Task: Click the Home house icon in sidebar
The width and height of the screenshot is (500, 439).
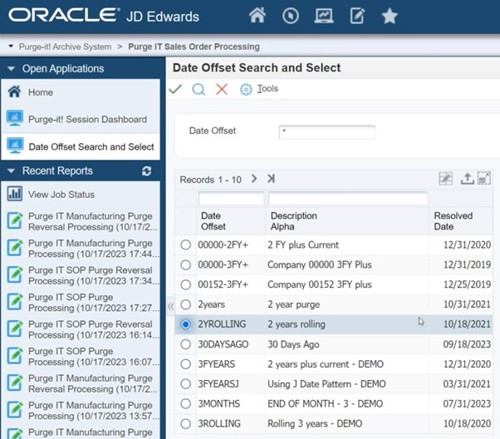Action: tap(14, 91)
